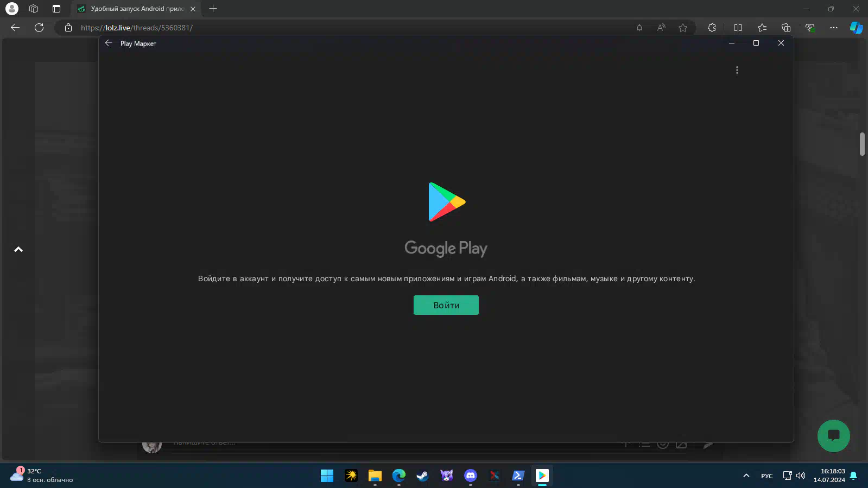
Task: Click the Edge page scrollbar thumb
Action: (862, 144)
